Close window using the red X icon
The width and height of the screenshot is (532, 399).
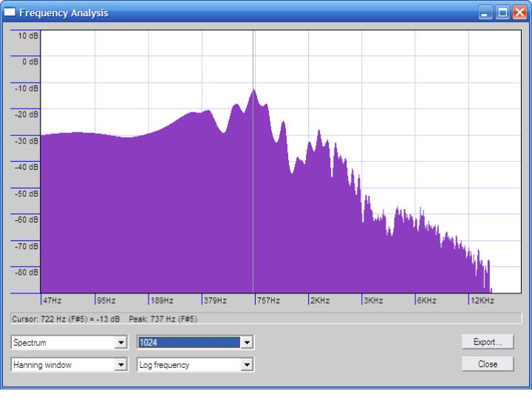pos(519,13)
